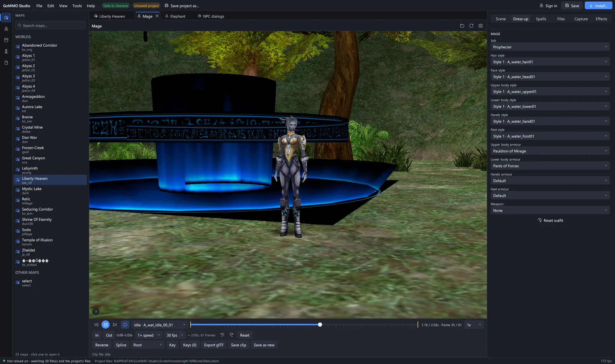The image size is (615, 364).
Task: Click the Export glTF button
Action: pos(214,345)
